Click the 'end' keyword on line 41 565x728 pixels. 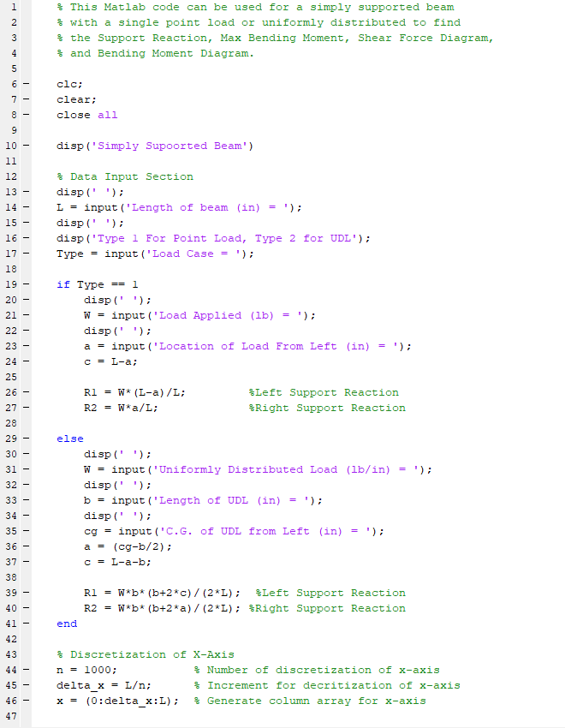[67, 624]
